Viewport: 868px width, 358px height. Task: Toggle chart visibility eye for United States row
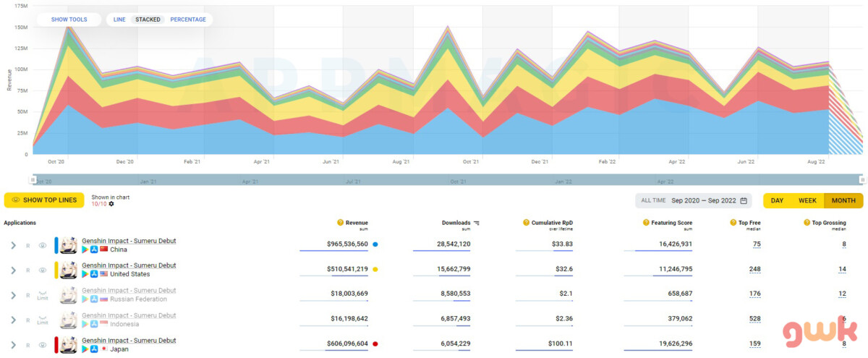(x=43, y=270)
